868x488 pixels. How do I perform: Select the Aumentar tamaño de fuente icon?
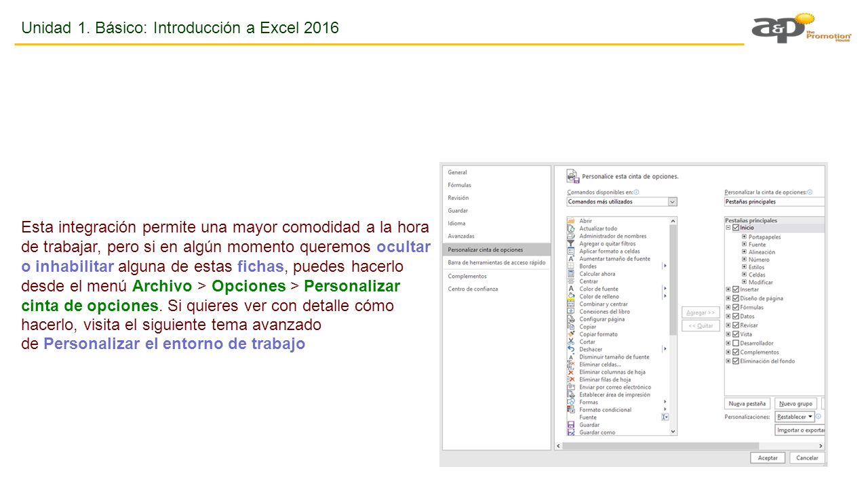click(x=571, y=258)
